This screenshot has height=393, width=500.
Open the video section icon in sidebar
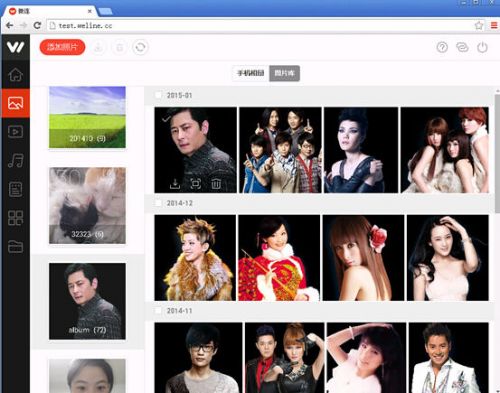point(15,132)
